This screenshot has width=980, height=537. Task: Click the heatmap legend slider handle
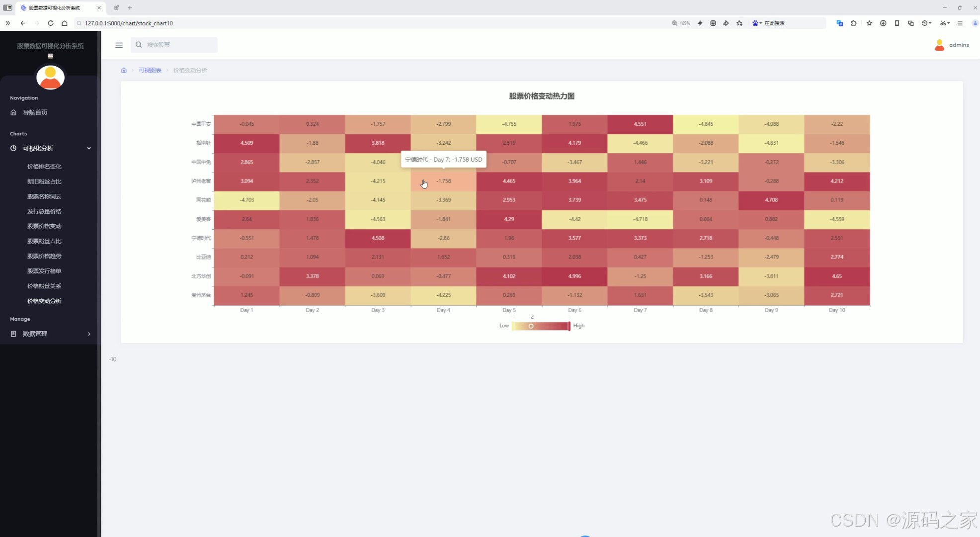click(x=531, y=326)
